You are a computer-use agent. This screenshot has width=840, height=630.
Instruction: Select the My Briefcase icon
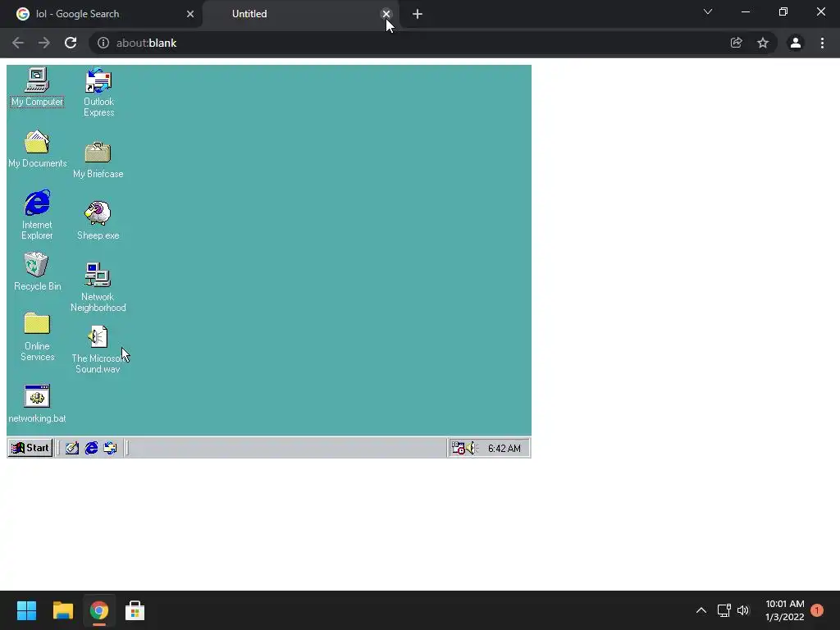click(x=98, y=160)
